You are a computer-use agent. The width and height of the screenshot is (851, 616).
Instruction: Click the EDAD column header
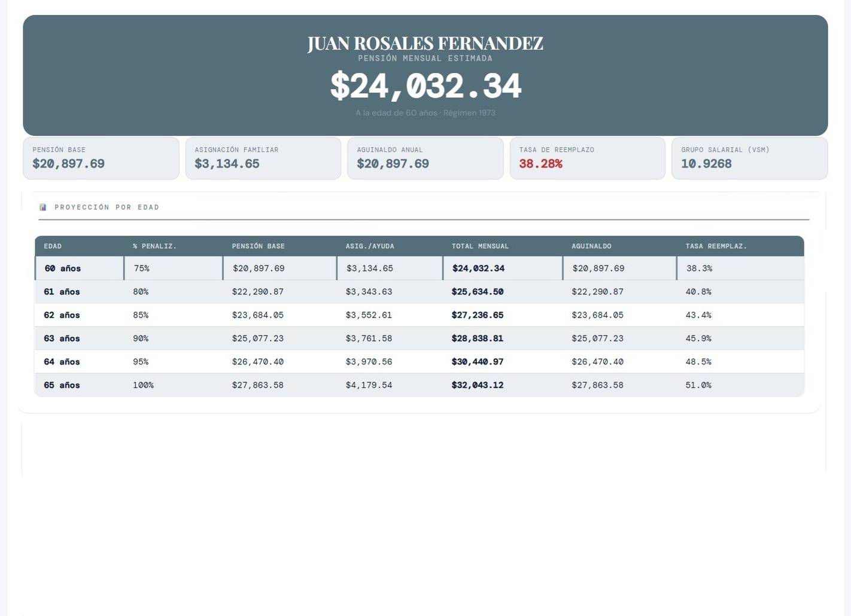pos(53,246)
